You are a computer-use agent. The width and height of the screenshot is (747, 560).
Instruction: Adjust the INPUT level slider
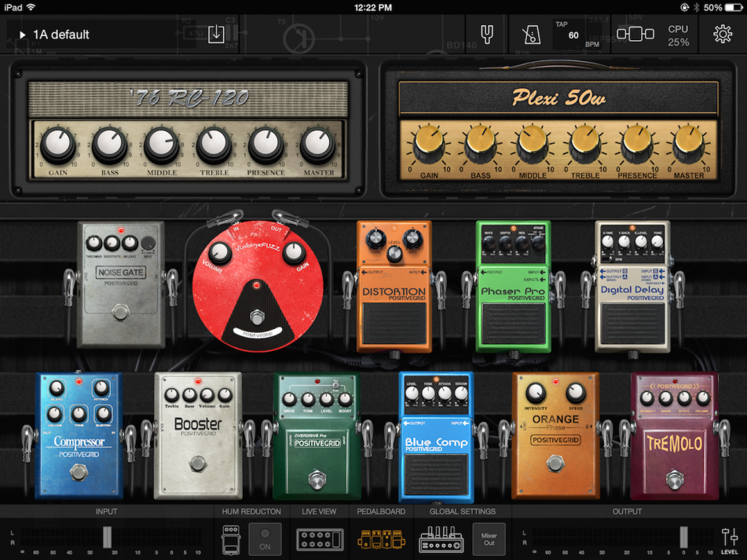(107, 536)
